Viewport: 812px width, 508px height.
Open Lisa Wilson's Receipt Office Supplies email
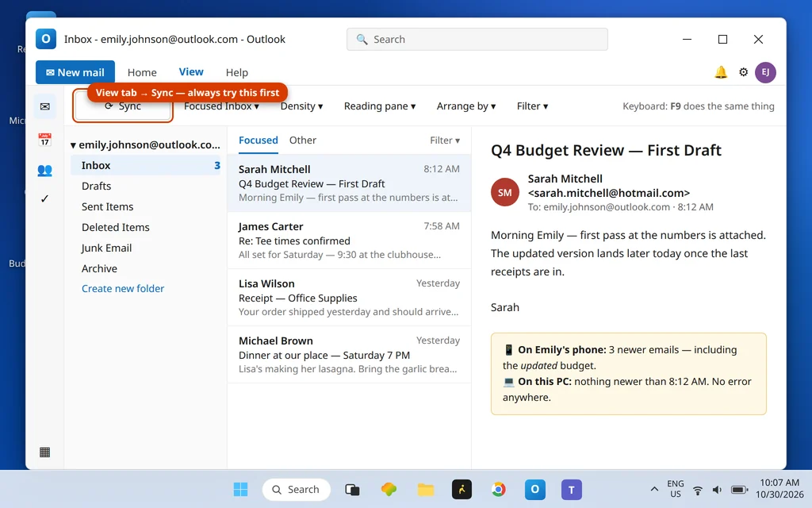349,297
